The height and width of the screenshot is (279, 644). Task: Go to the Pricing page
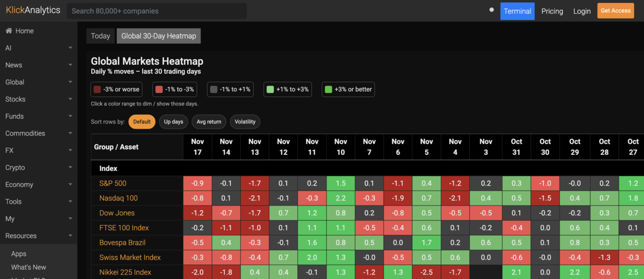552,11
